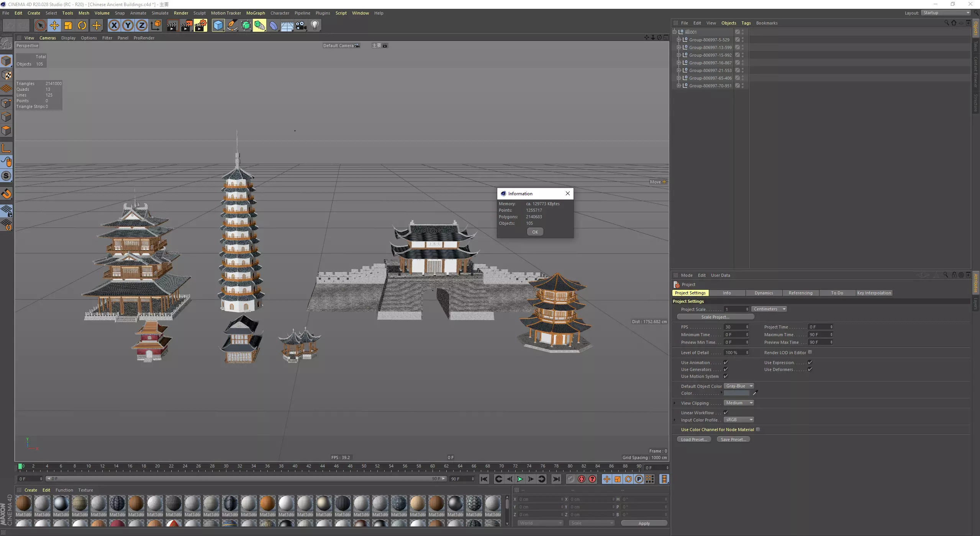Expand the Group-806997-5-529 tree item

[x=678, y=39]
